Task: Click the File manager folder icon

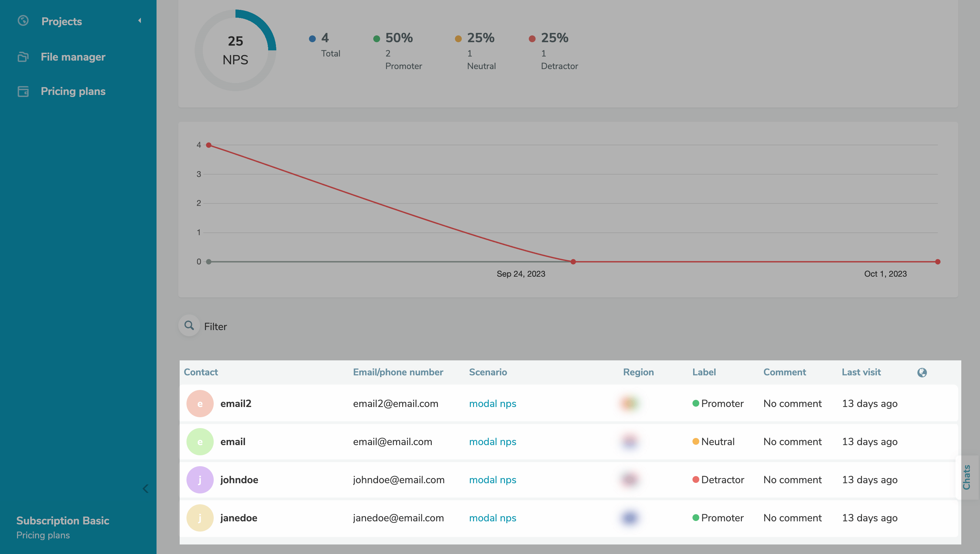Action: click(23, 57)
